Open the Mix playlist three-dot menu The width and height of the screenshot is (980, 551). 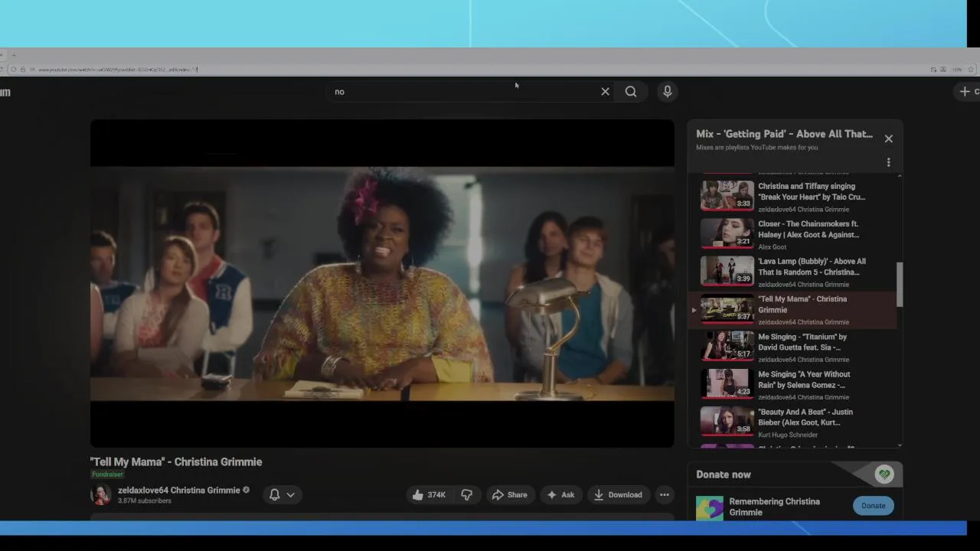(889, 162)
